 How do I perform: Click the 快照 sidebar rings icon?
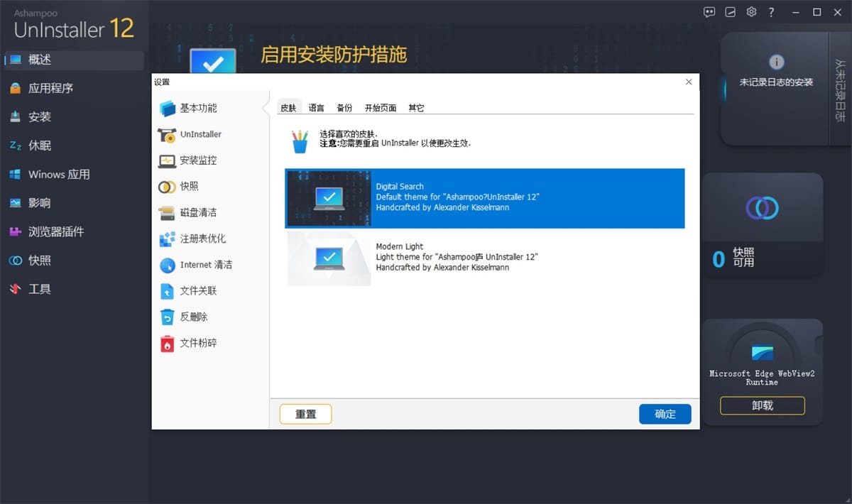16,261
